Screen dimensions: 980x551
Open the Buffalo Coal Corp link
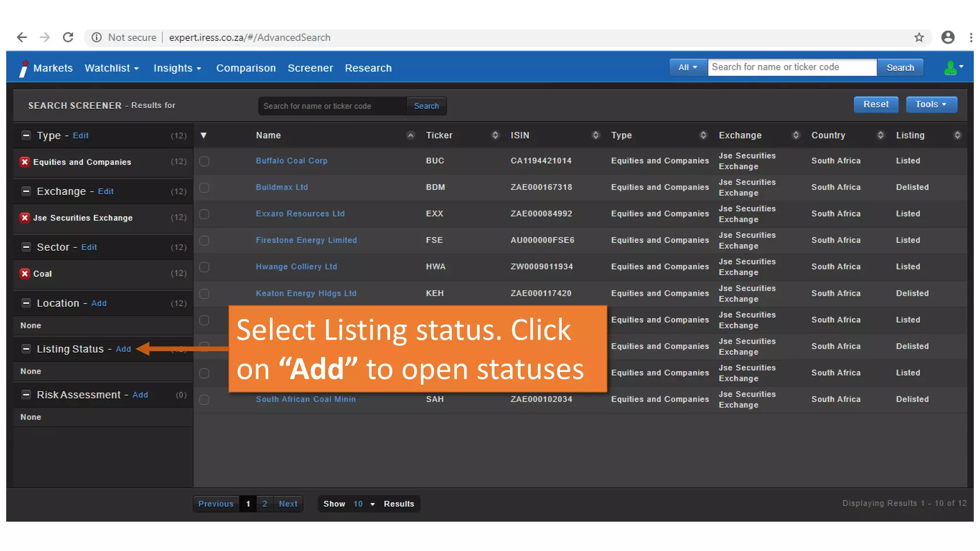[291, 161]
